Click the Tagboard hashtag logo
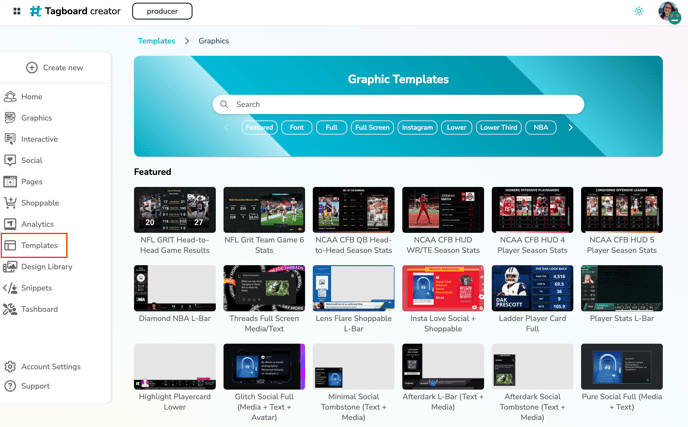 (x=35, y=11)
